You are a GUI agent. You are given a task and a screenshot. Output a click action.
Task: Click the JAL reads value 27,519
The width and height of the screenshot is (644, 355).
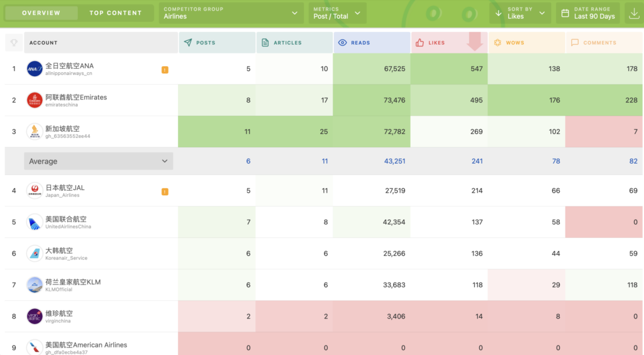(x=395, y=191)
